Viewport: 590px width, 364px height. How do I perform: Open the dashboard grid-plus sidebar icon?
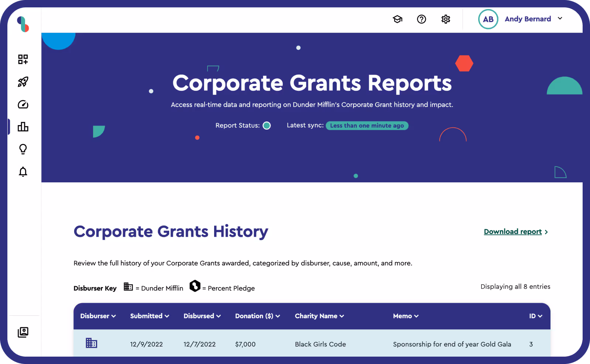point(23,59)
